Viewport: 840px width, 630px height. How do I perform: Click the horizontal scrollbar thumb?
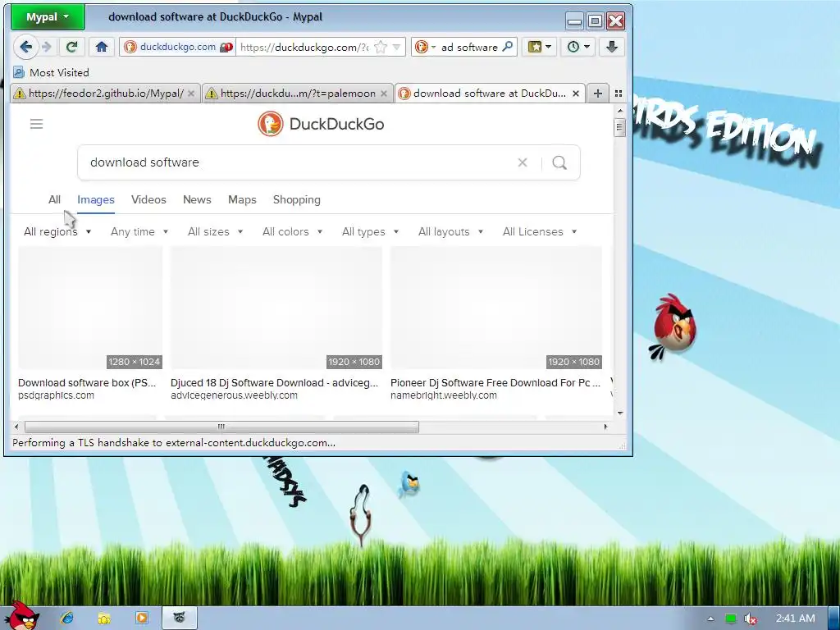coord(221,427)
